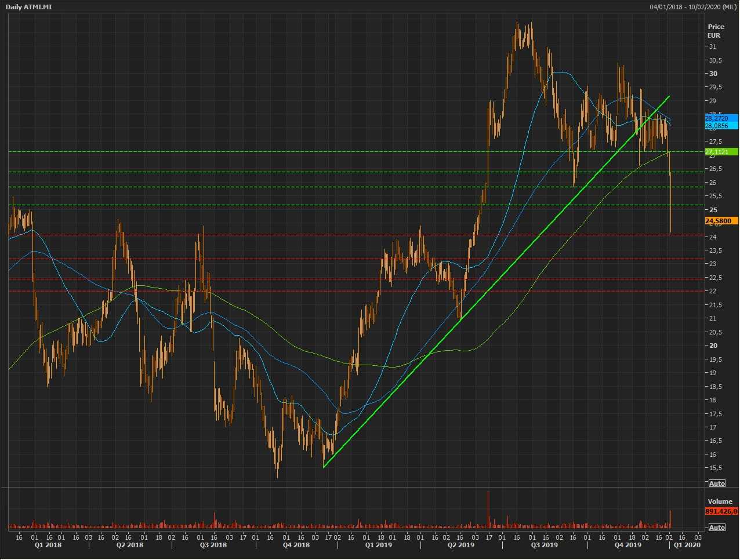Click the 04/01/2018 - 10/02/2020 date range label
Viewport: 740px width, 560px height.
coord(694,7)
